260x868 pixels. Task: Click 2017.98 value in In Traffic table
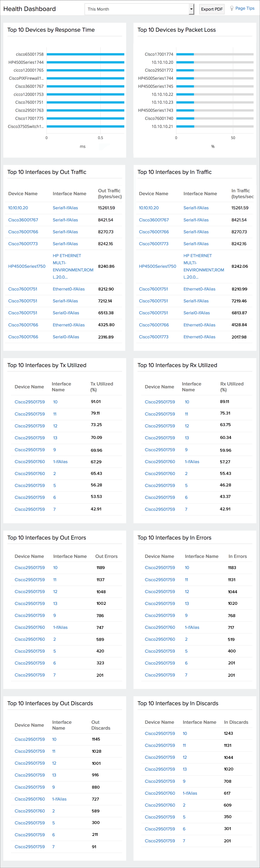pyautogui.click(x=239, y=337)
